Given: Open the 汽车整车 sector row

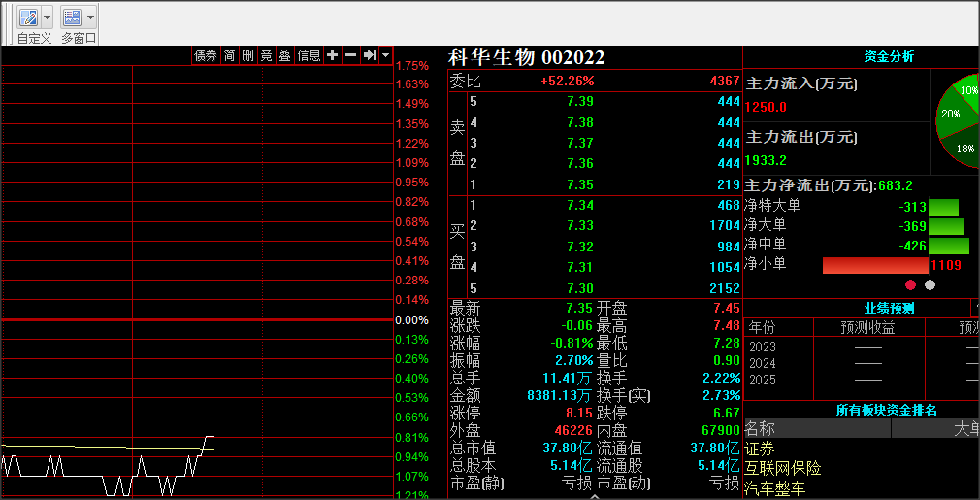Looking at the screenshot, I should click(775, 488).
